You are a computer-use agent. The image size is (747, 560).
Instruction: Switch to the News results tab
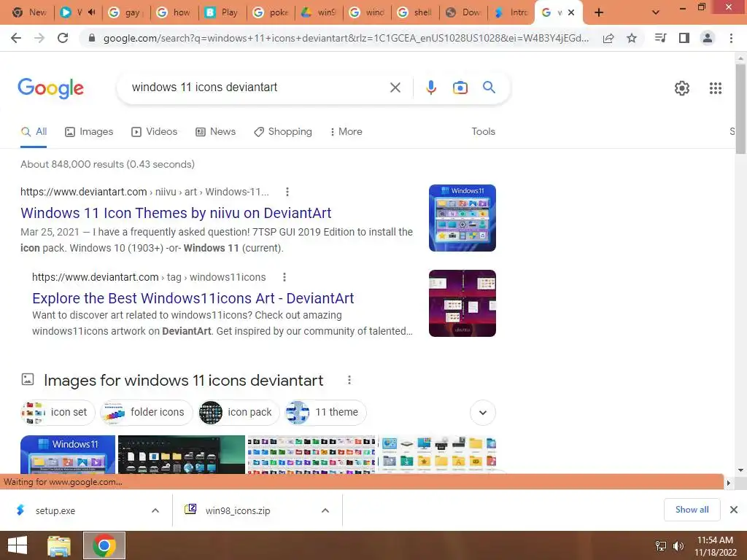[x=215, y=132]
